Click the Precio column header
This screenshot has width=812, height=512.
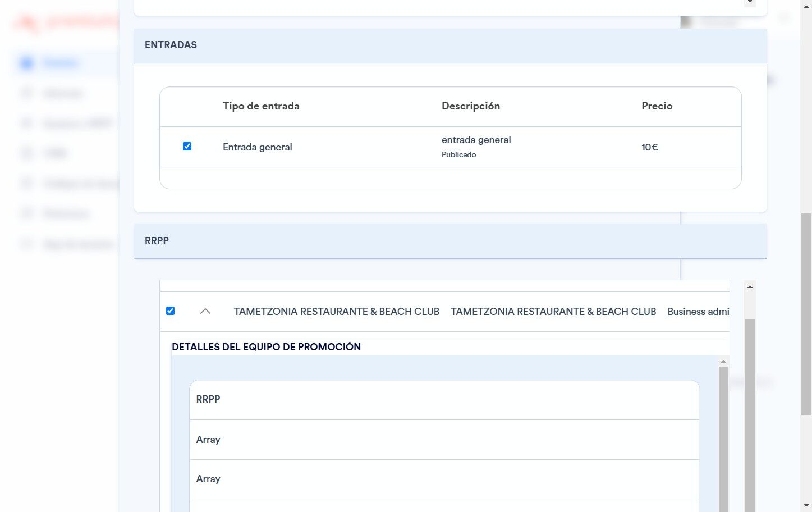click(657, 106)
